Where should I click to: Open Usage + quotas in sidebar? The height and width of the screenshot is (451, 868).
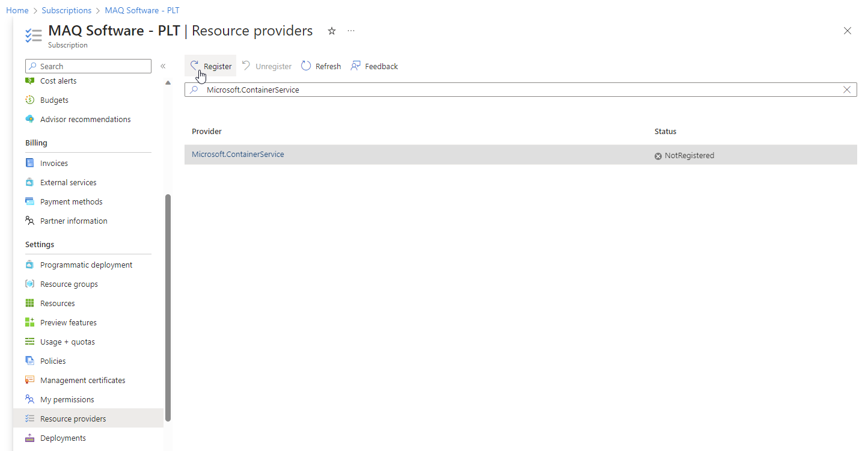[67, 342]
